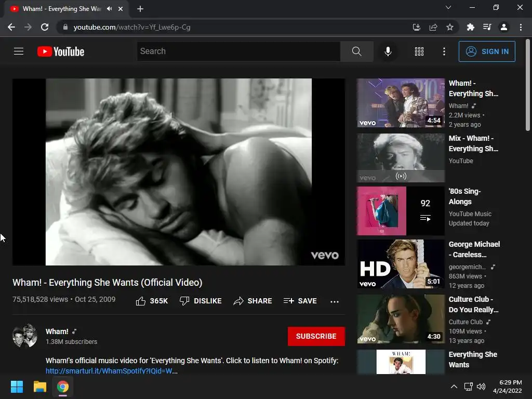Click ''80s Sing-Alongs' title text
The height and width of the screenshot is (399, 532).
point(465,196)
